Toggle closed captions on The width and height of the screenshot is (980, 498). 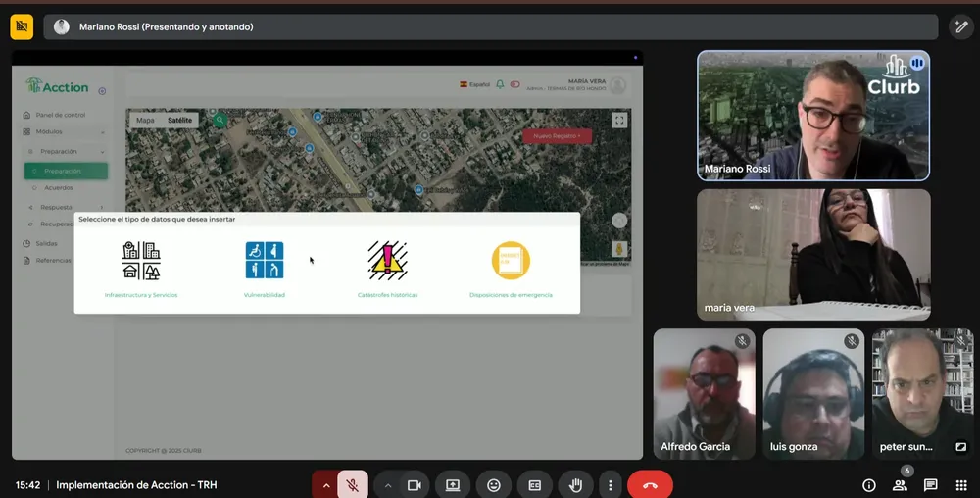point(535,485)
